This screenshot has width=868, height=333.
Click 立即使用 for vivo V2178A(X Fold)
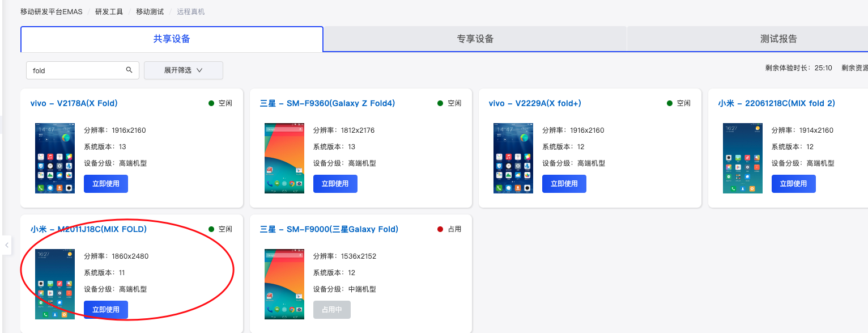(x=106, y=184)
